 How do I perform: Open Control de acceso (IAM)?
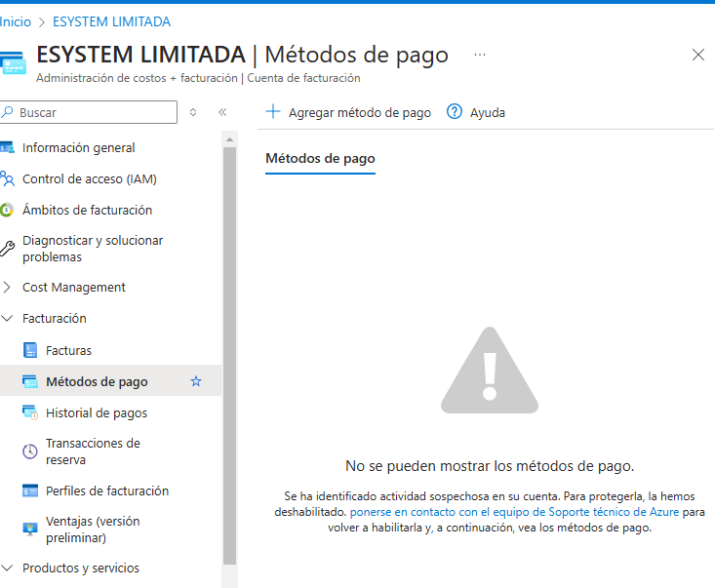[x=90, y=178]
